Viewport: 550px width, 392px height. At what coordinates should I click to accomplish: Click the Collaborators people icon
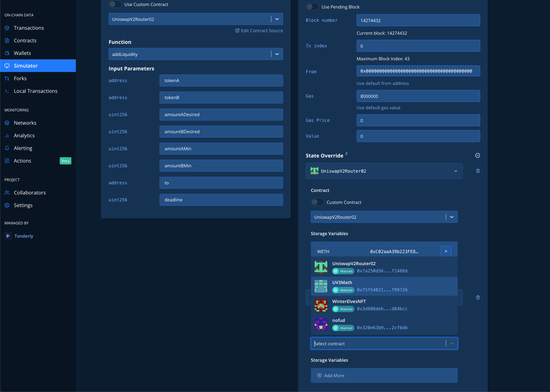[x=7, y=193]
